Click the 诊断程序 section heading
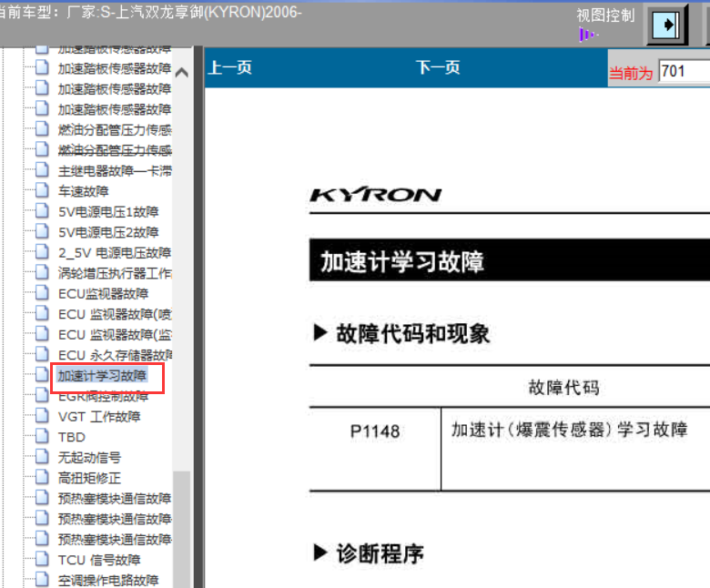Image resolution: width=710 pixels, height=588 pixels. [380, 553]
